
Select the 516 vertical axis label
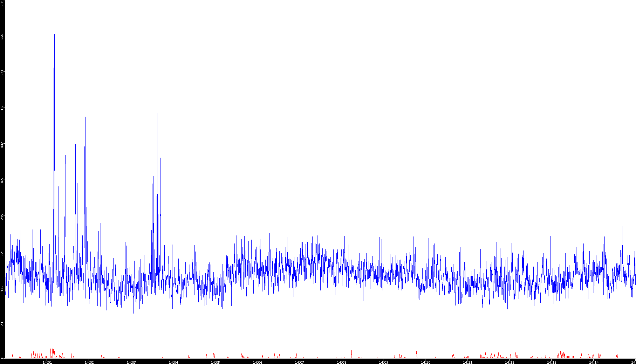pyautogui.click(x=2, y=109)
